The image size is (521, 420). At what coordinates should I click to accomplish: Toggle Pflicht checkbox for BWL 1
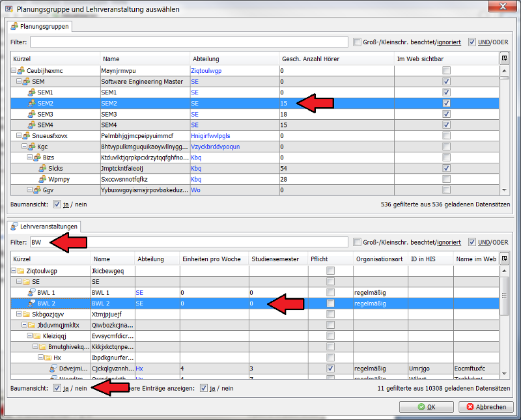click(330, 292)
